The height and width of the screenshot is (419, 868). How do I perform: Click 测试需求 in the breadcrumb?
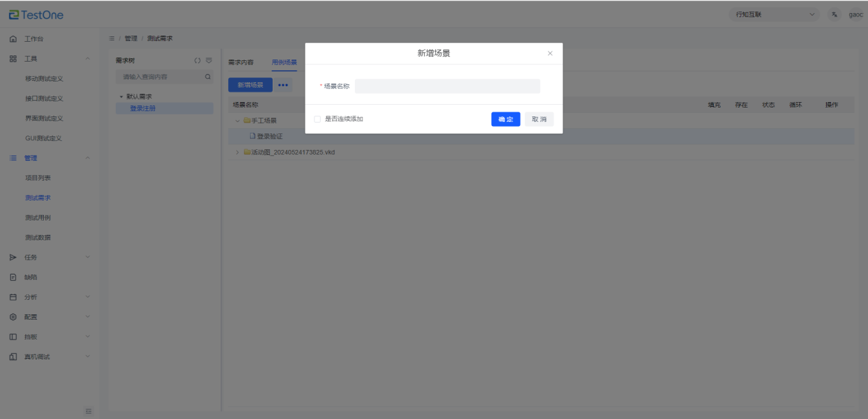point(160,38)
